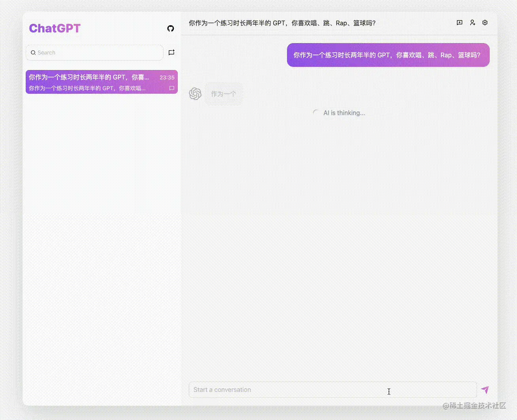Click the conversation title in the top header
Viewport: 517px width, 420px height.
pyautogui.click(x=282, y=23)
